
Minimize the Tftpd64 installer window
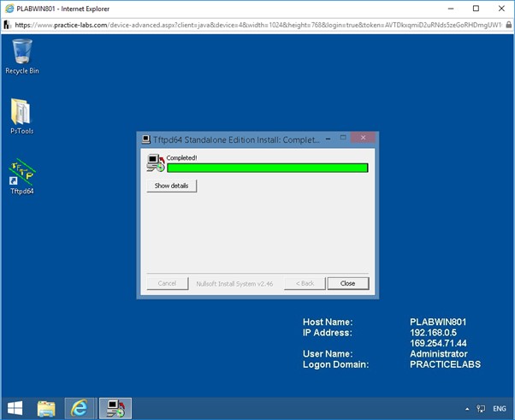(328, 139)
